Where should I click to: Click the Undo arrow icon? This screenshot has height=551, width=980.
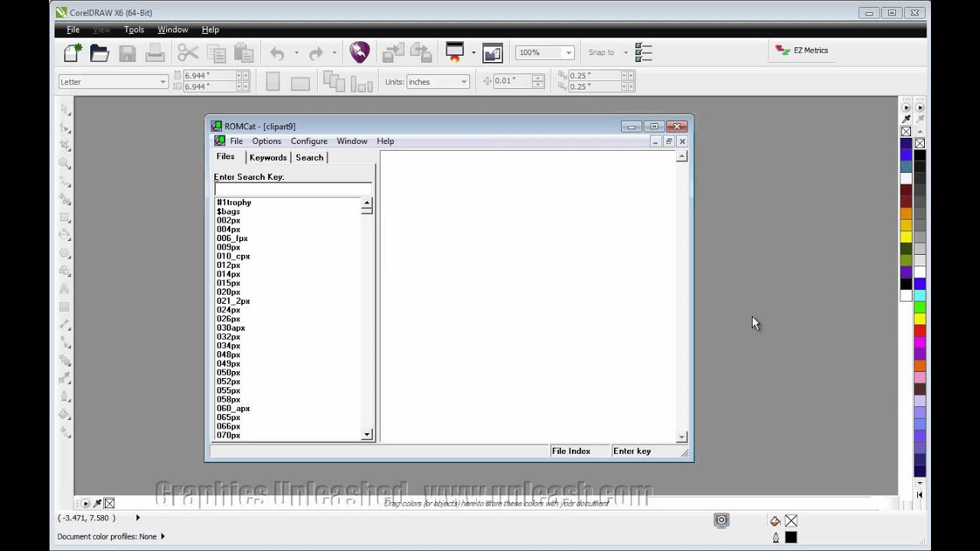[277, 53]
